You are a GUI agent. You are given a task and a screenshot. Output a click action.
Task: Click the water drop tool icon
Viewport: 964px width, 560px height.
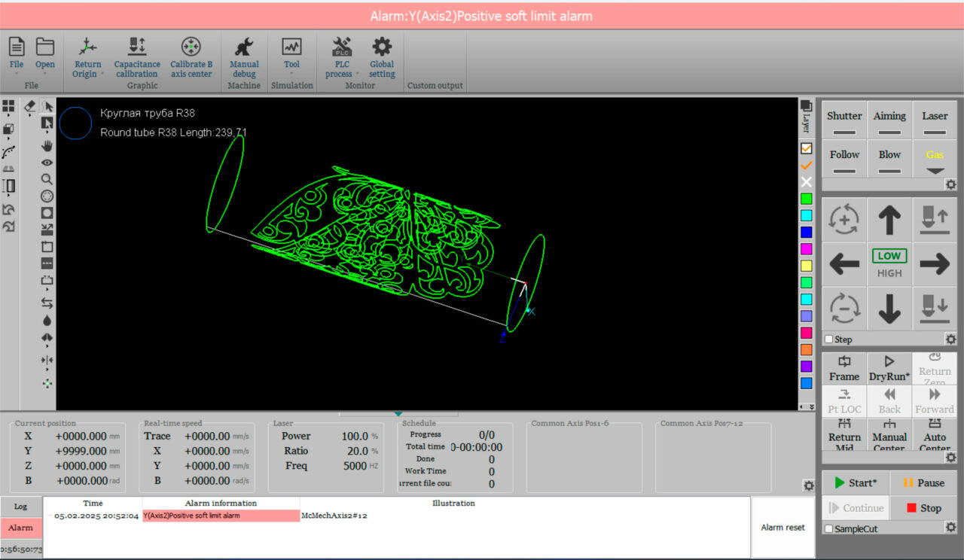pyautogui.click(x=47, y=321)
